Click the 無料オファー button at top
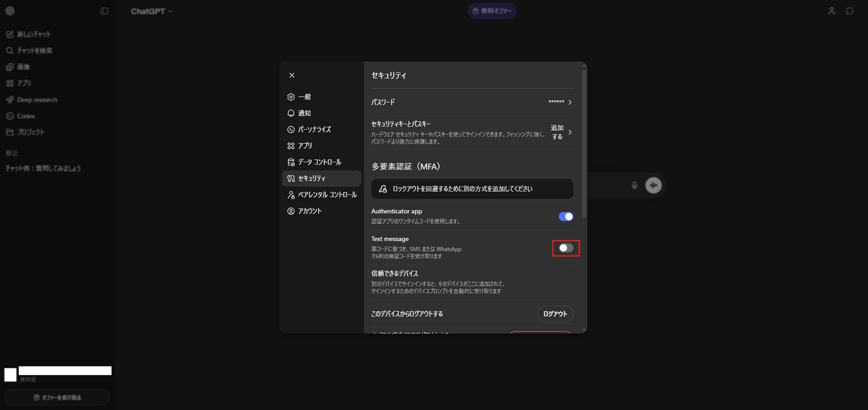This screenshot has width=868, height=410. click(x=492, y=11)
